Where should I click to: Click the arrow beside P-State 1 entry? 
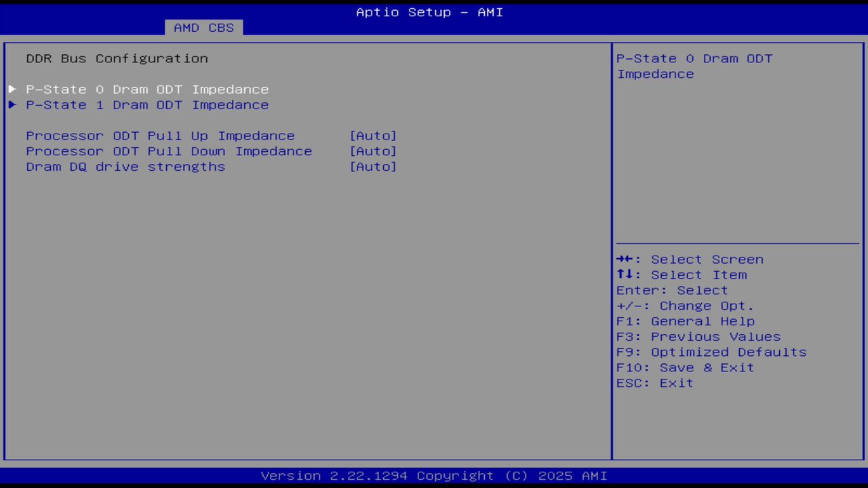12,105
